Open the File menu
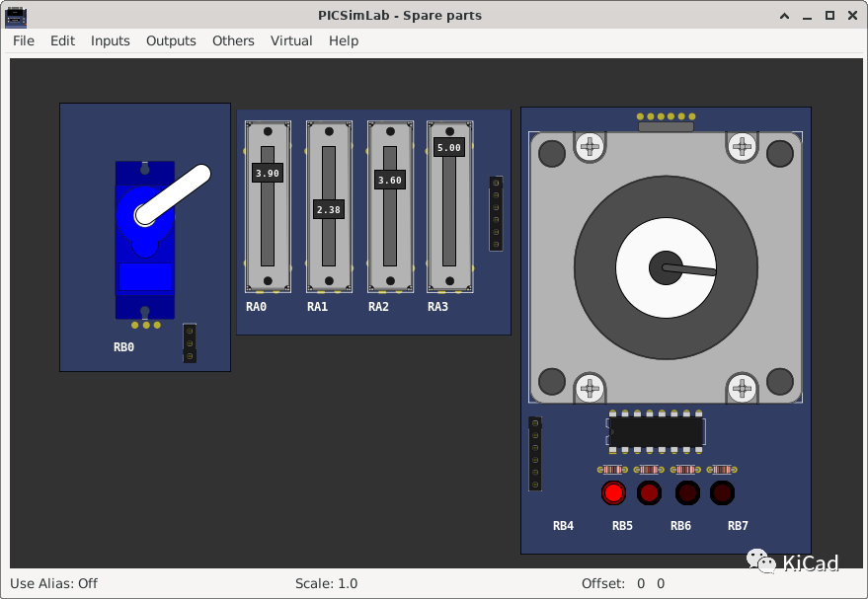 point(24,40)
